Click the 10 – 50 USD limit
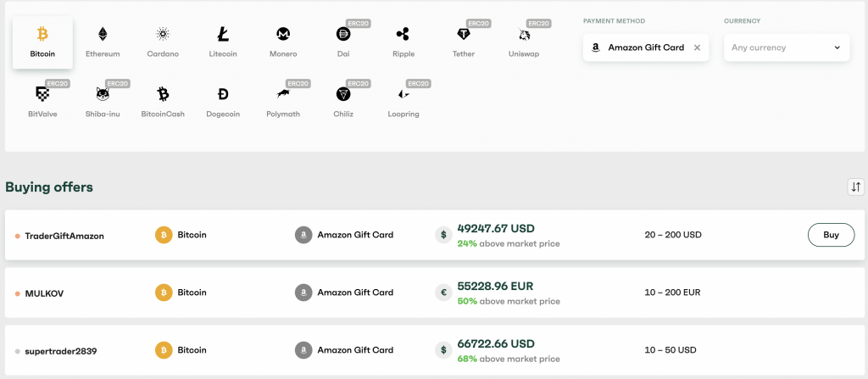Screen dimensions: 868x379 click(x=670, y=350)
